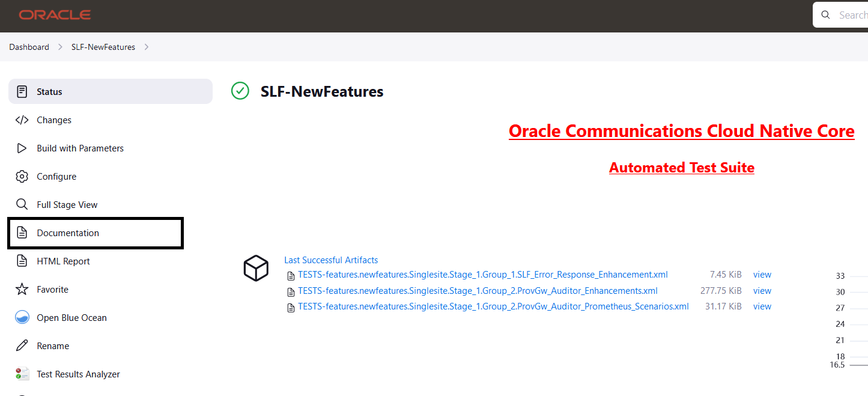Click the Changes code-bracket icon
The image size is (868, 396).
point(22,120)
